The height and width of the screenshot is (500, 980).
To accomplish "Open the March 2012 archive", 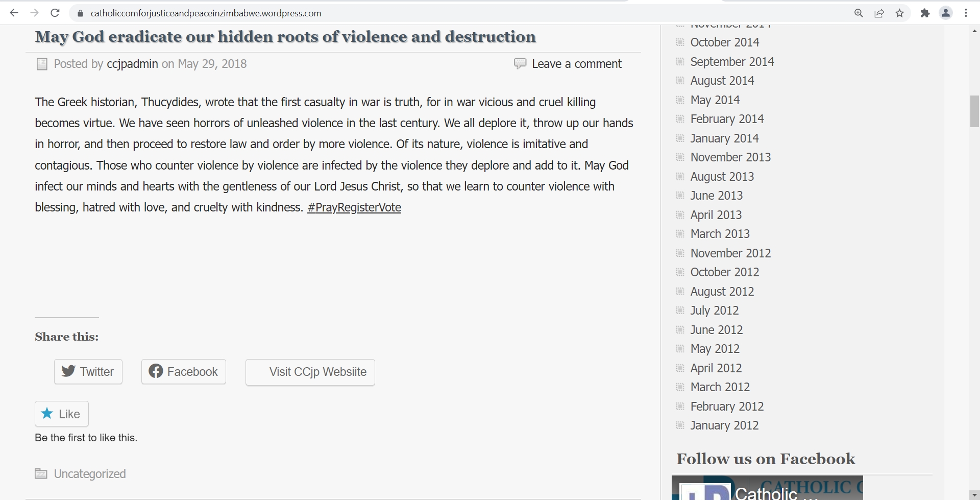I will click(x=720, y=387).
